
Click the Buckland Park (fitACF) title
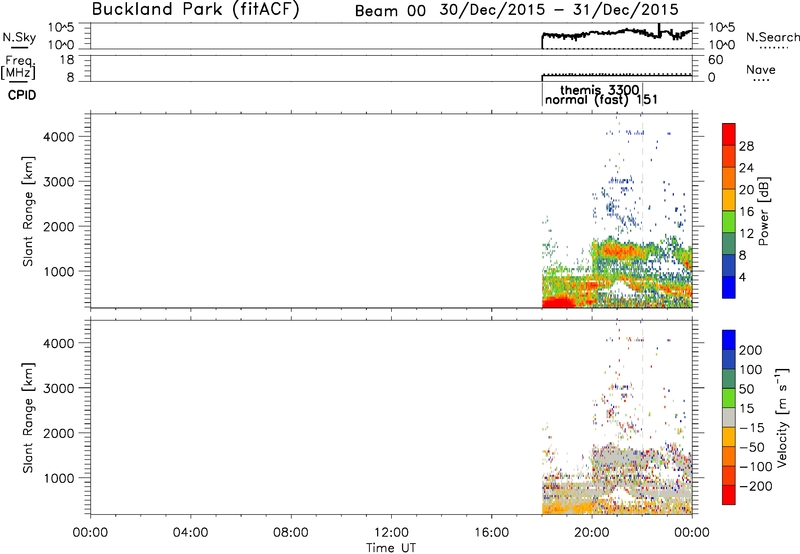point(195,9)
